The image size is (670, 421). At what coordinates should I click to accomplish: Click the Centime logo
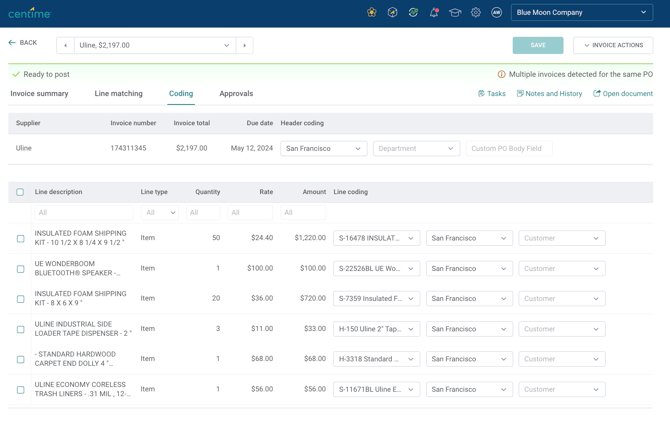[29, 13]
